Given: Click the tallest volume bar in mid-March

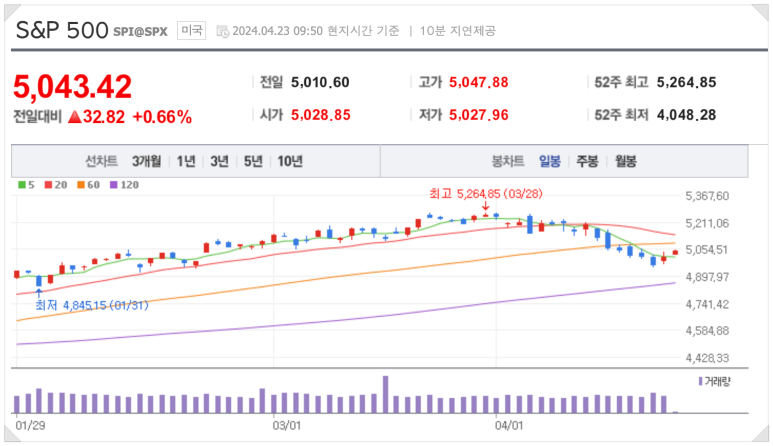Looking at the screenshot, I should 386,394.
